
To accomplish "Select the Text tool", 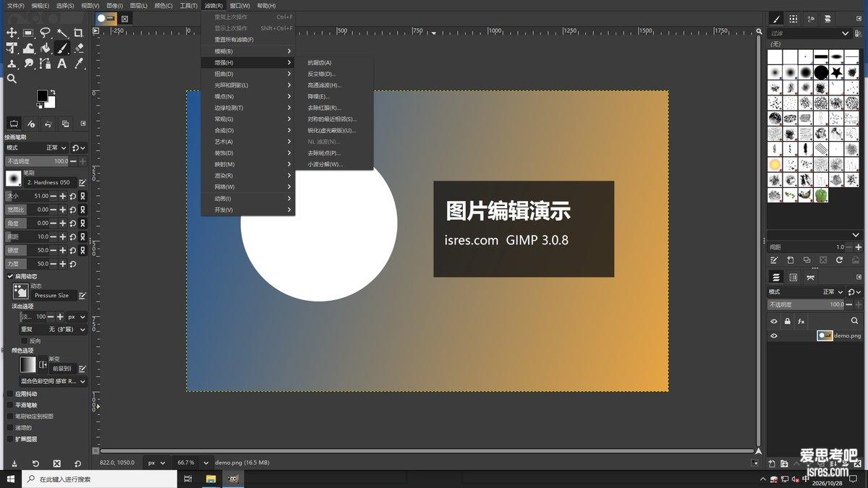I will (62, 64).
